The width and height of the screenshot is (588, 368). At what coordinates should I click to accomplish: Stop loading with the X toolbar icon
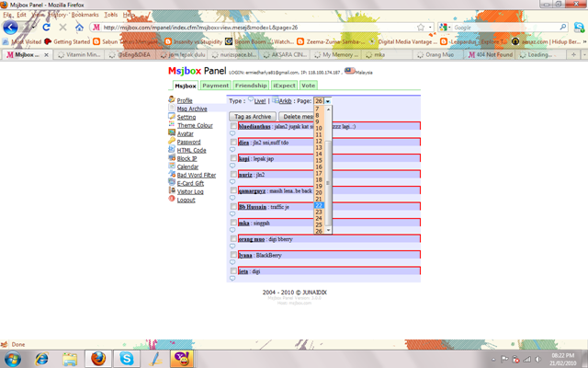pyautogui.click(x=63, y=27)
